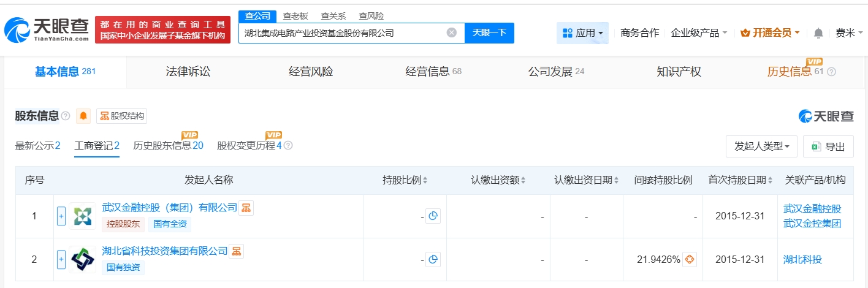
Task: Open pie chart icon for 武汉金融控股 row
Action: click(433, 216)
